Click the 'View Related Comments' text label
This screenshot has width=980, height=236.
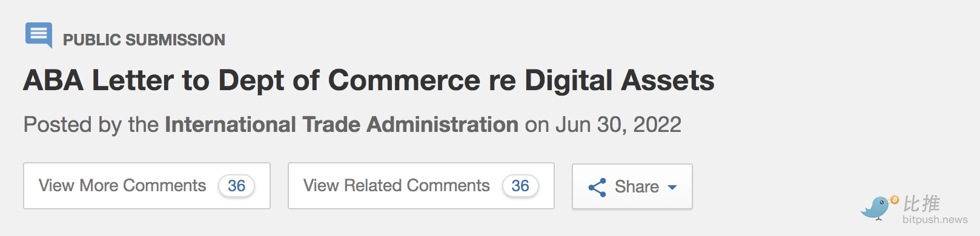[x=397, y=185]
